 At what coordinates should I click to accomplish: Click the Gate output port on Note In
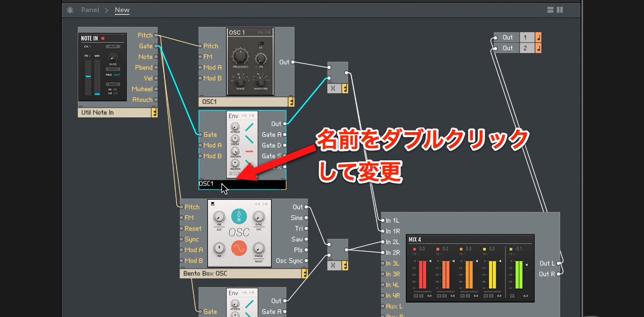click(x=156, y=46)
